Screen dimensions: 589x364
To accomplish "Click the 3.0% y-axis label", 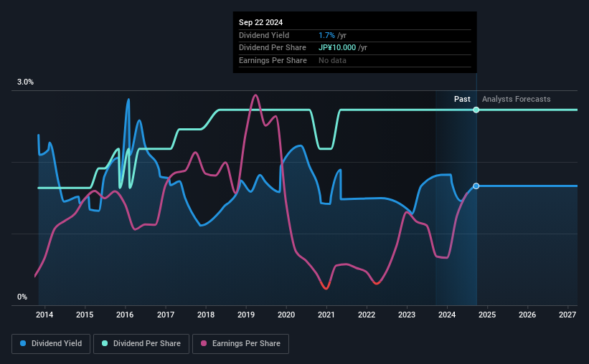I will (x=25, y=82).
